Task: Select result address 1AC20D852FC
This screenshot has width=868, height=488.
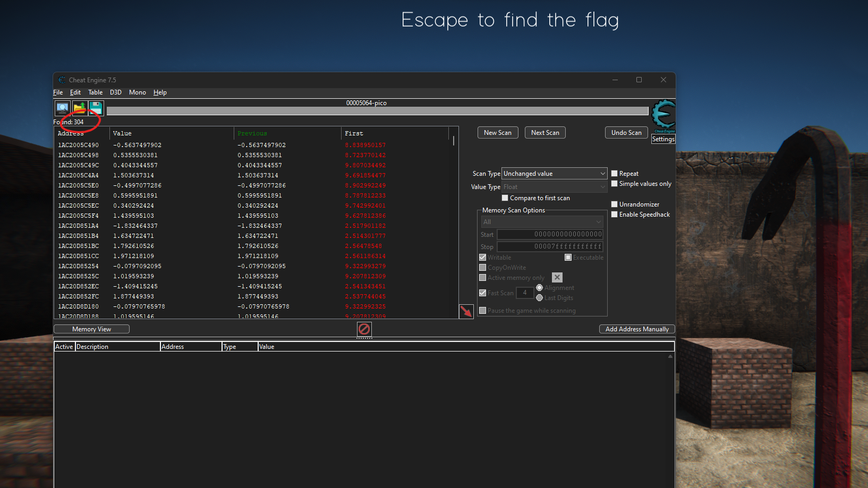Action: pos(78,296)
